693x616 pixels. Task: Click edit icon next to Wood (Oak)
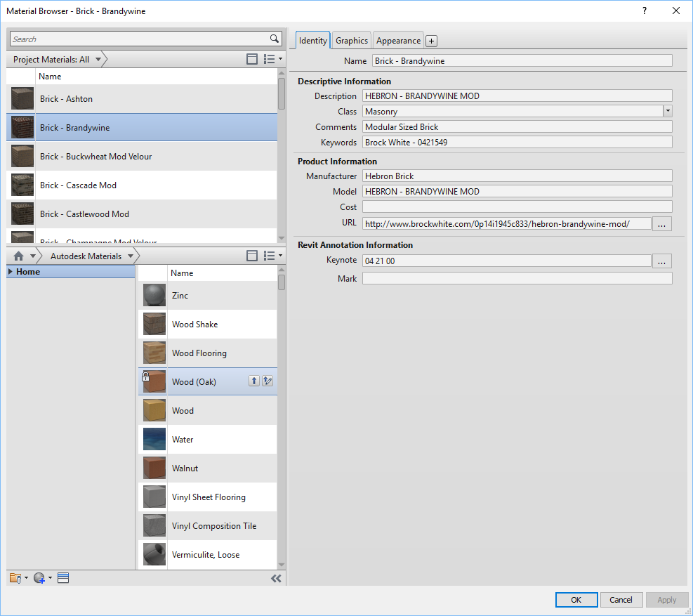point(268,380)
